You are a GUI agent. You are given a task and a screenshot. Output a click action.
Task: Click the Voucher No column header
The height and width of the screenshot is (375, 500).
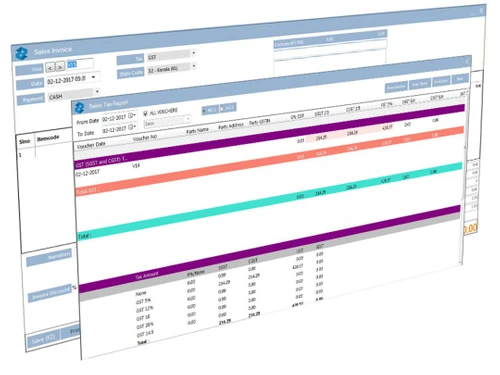(x=145, y=137)
